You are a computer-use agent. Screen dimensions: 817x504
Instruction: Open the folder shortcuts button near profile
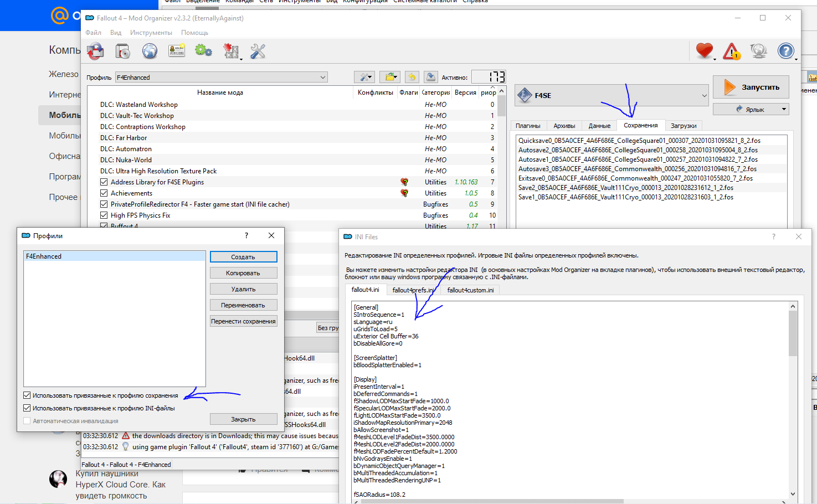(x=390, y=77)
